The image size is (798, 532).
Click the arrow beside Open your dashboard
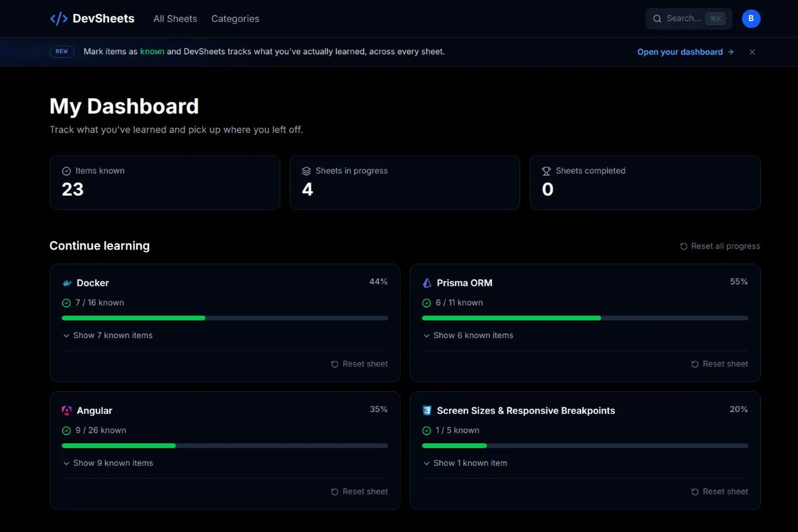coord(731,52)
